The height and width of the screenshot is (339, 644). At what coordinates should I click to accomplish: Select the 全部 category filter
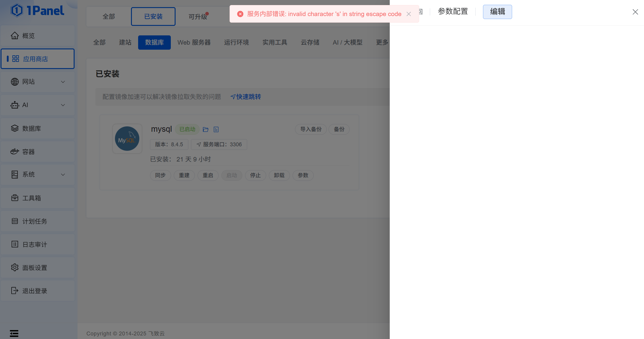(x=100, y=43)
